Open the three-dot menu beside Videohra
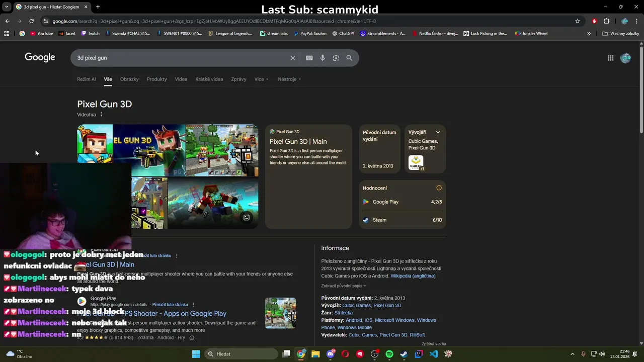Viewport: 644px width, 362px height. tap(101, 115)
